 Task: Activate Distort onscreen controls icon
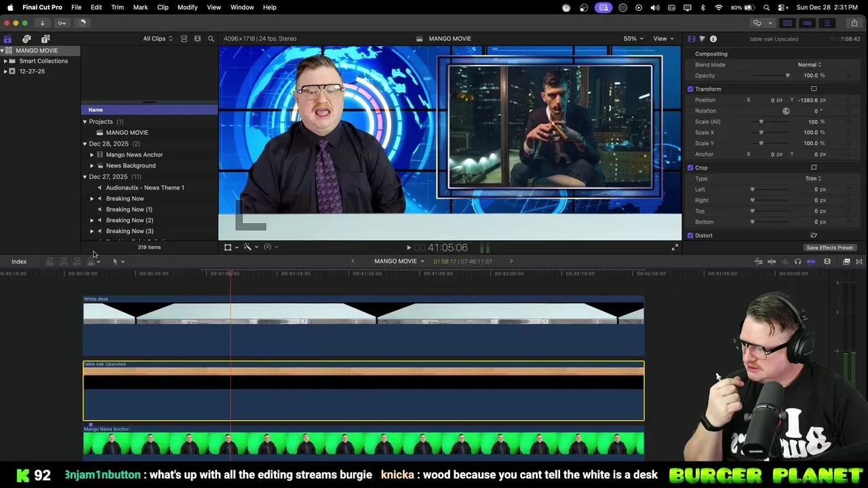[814, 235]
